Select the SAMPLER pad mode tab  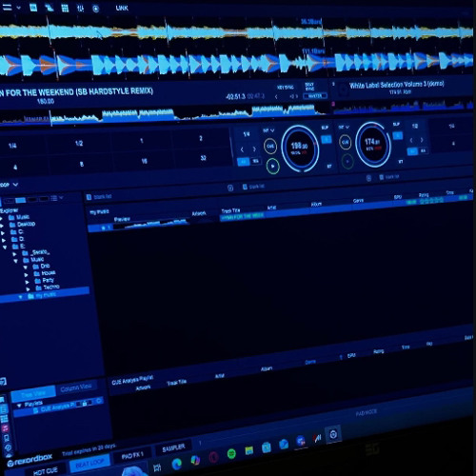coord(173,448)
